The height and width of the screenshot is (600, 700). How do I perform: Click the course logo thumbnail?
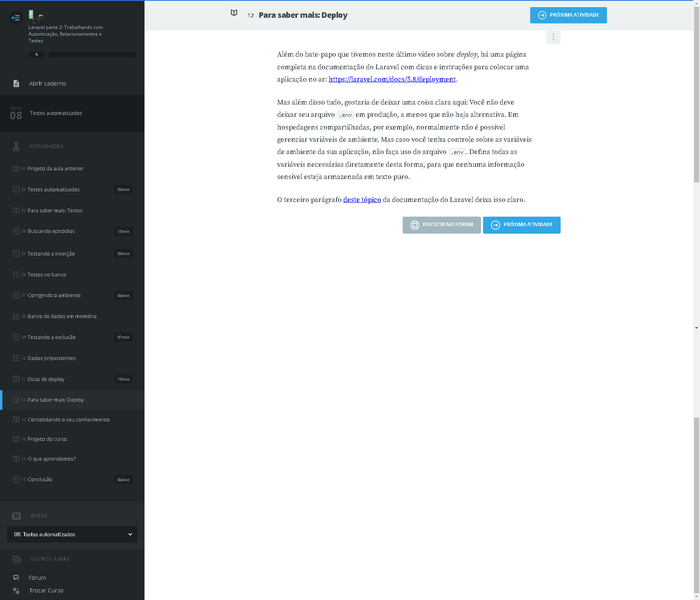coord(36,16)
